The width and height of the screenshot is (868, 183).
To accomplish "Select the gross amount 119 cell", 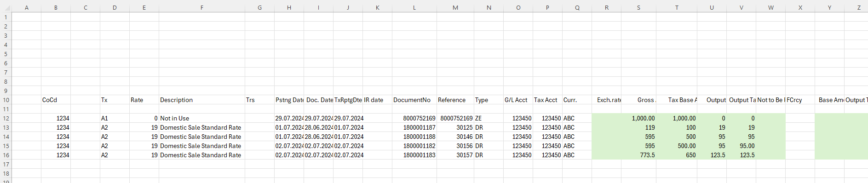I will (x=638, y=127).
